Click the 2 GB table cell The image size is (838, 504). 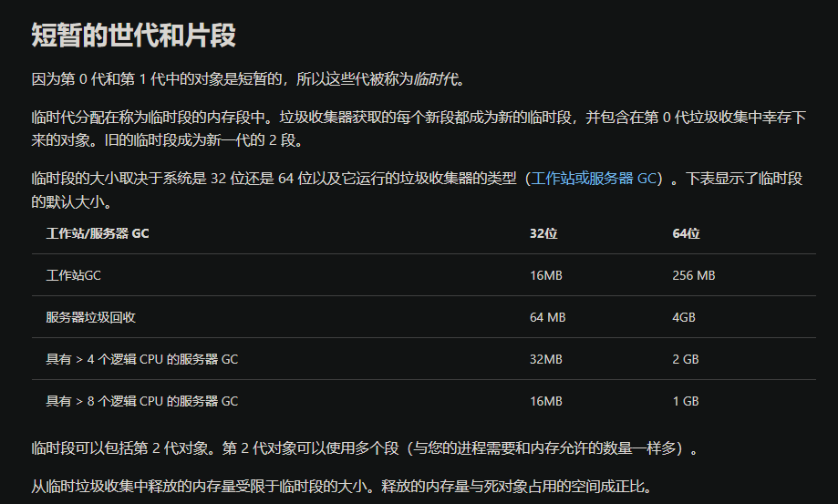coord(686,359)
